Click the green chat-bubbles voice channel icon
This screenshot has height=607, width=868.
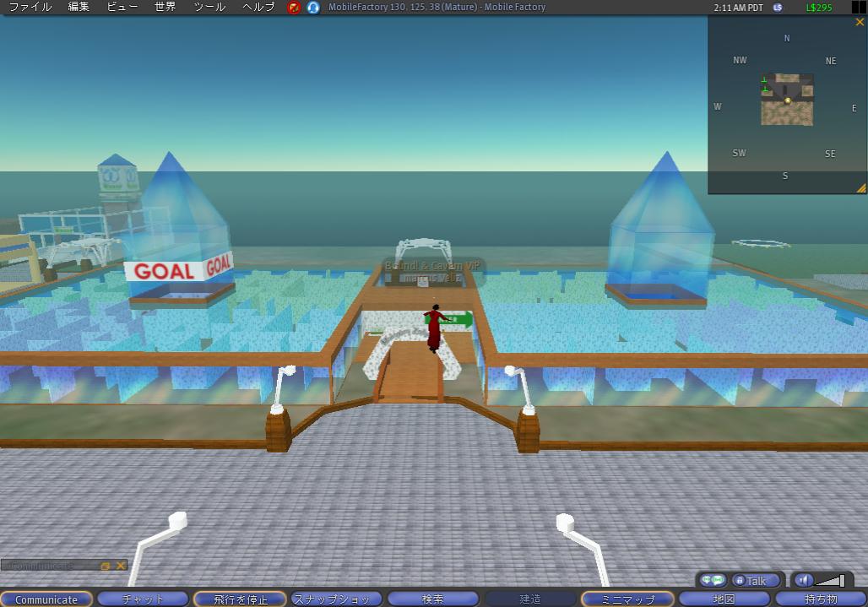tap(712, 580)
